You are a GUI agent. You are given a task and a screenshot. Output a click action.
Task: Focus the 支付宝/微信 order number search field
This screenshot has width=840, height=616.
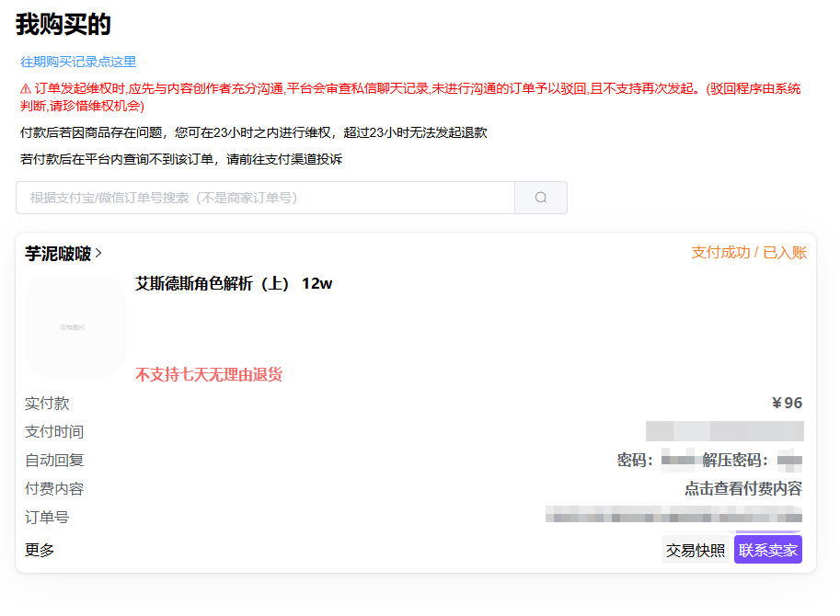[x=265, y=198]
